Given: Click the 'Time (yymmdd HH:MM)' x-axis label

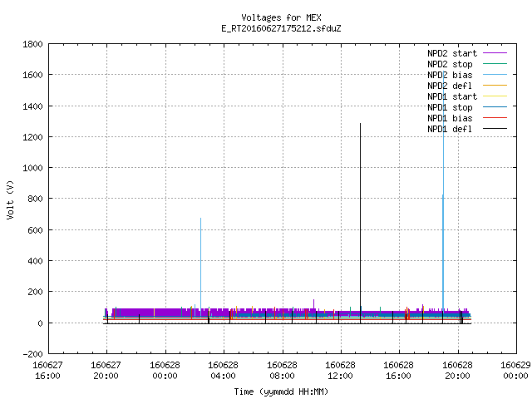Looking at the screenshot, I should click(281, 392).
